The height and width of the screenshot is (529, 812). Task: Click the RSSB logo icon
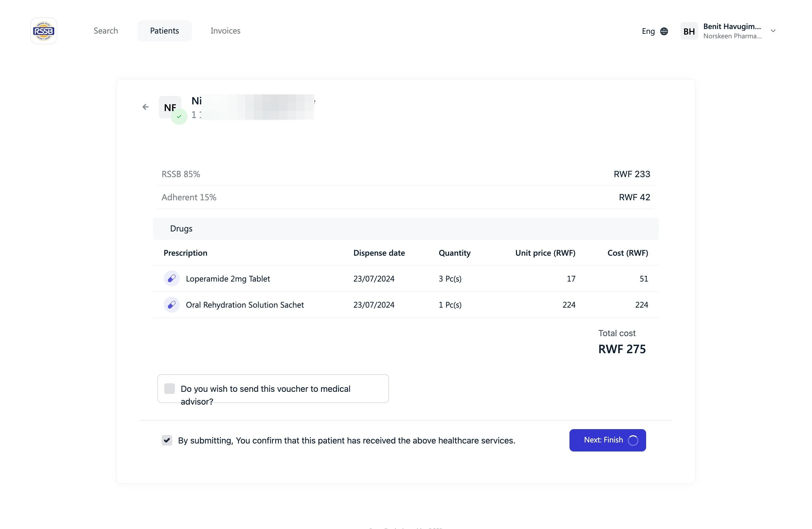[44, 31]
